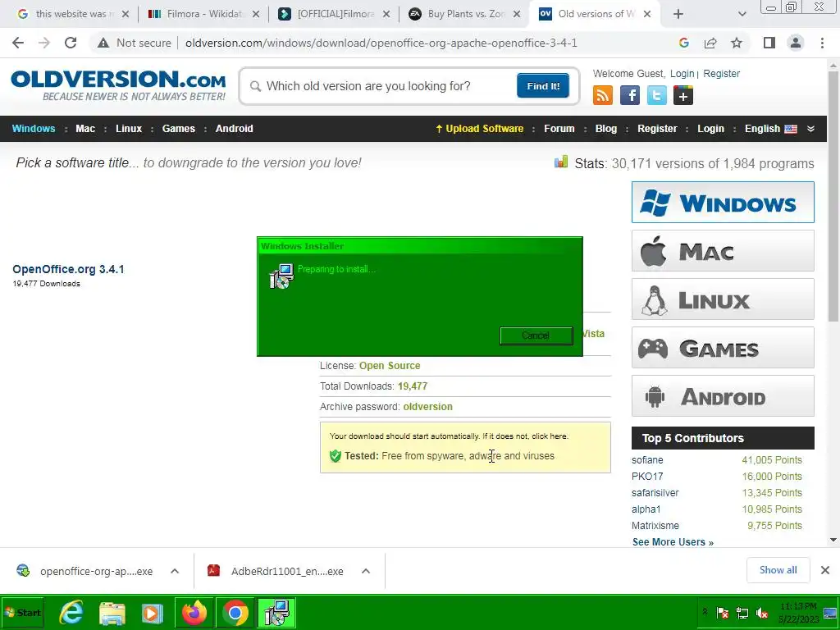Select Linux in the navigation bar
The width and height of the screenshot is (840, 630).
(x=129, y=129)
